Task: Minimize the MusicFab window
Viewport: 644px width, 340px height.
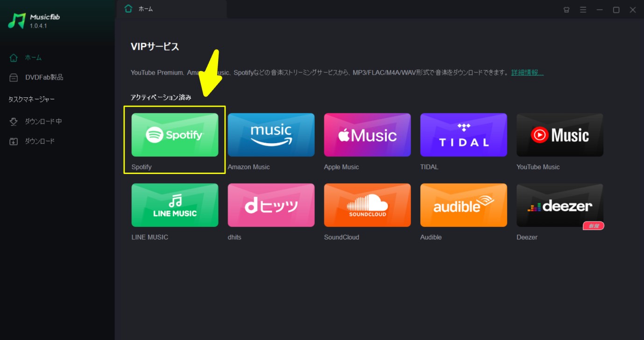Action: point(600,9)
